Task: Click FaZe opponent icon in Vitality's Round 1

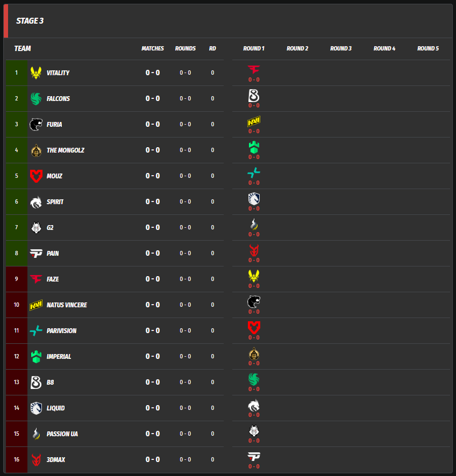Action: (254, 69)
